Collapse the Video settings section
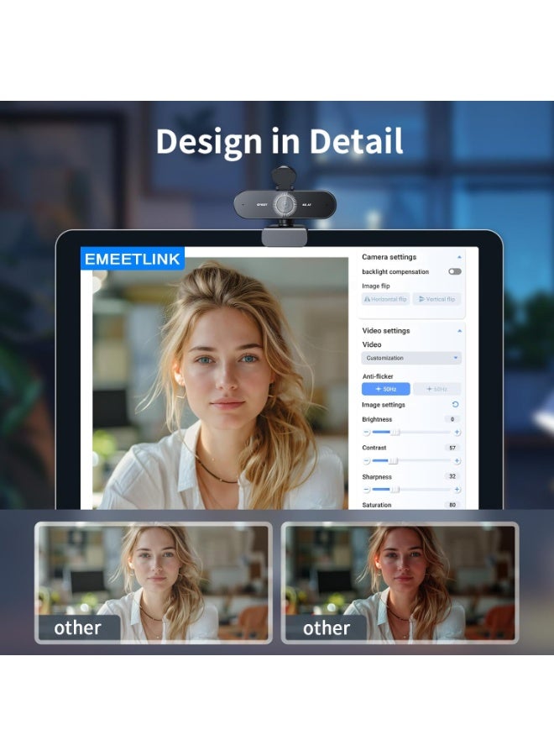Image resolution: width=554 pixels, height=756 pixels. point(458,331)
